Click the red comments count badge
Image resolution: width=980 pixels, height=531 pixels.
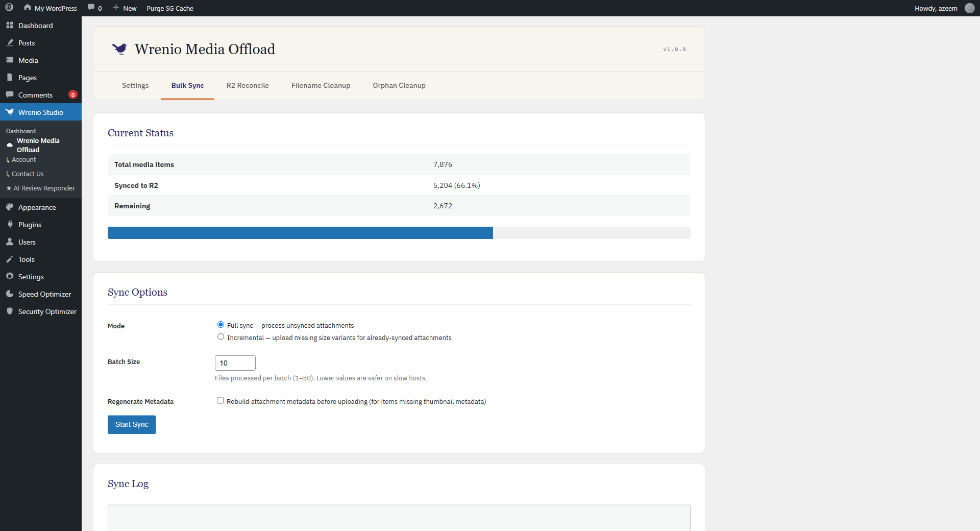click(x=73, y=94)
